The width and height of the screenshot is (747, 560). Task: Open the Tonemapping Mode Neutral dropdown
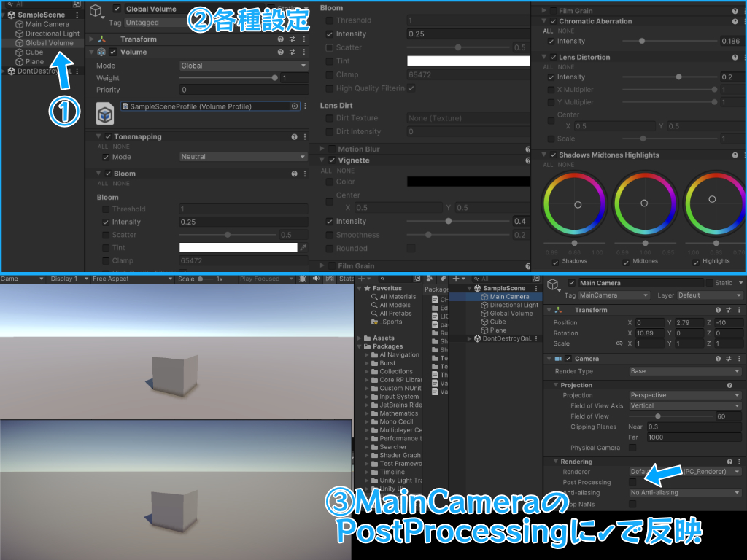click(x=243, y=157)
